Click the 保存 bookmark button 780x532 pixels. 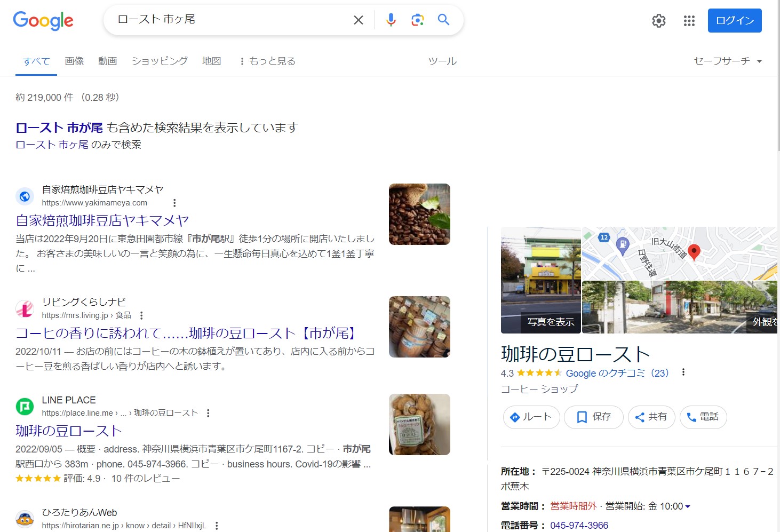click(x=594, y=417)
